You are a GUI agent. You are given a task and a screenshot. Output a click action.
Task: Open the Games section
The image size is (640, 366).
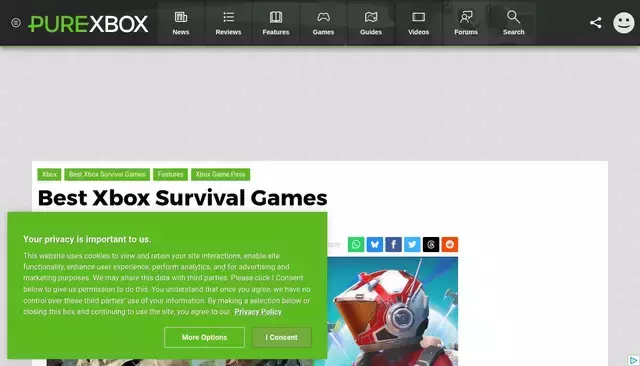point(323,23)
